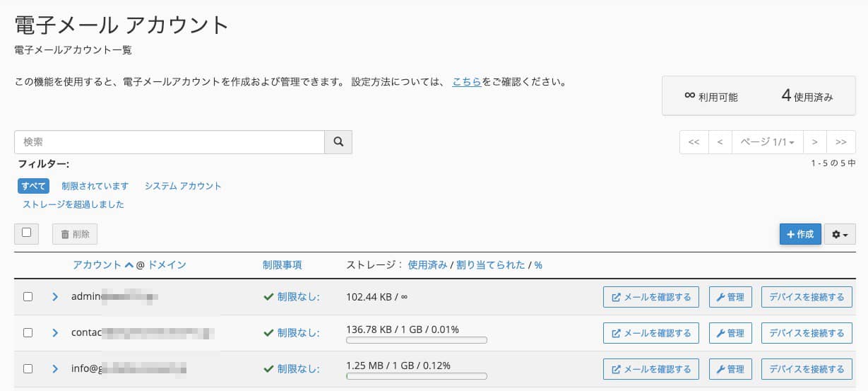Click the 4 使用済み counter

807,96
